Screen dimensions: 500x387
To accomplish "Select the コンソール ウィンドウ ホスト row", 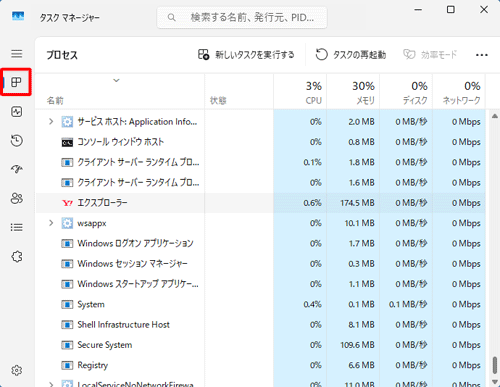I will point(260,142).
